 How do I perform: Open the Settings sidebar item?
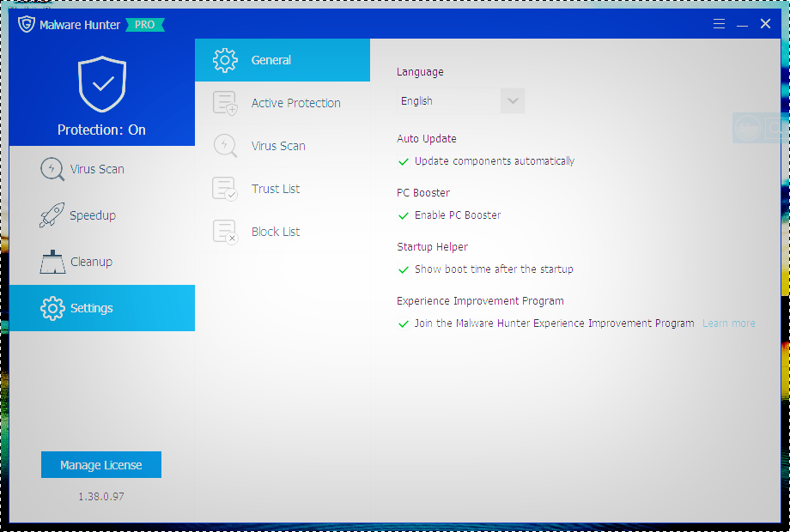[x=92, y=308]
